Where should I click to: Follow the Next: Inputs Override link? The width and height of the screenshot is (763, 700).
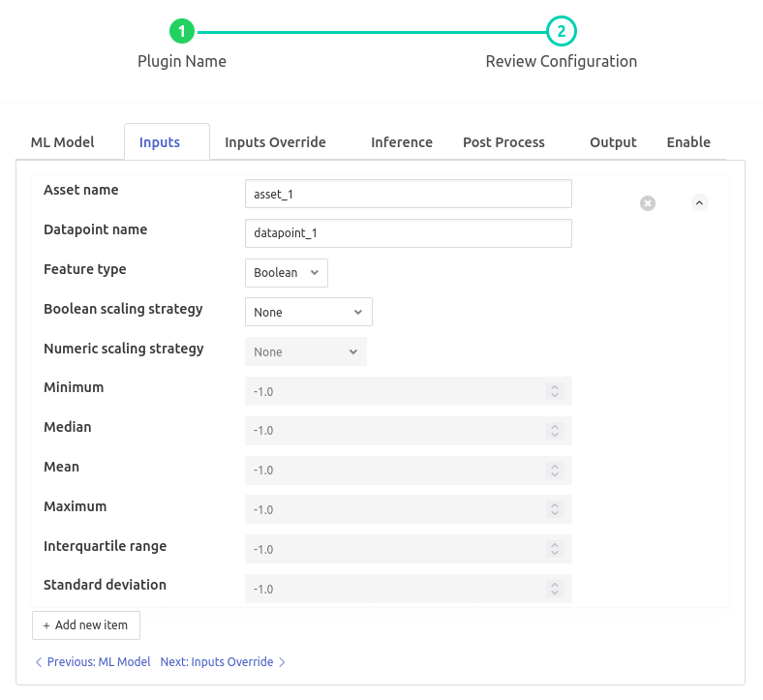223,662
